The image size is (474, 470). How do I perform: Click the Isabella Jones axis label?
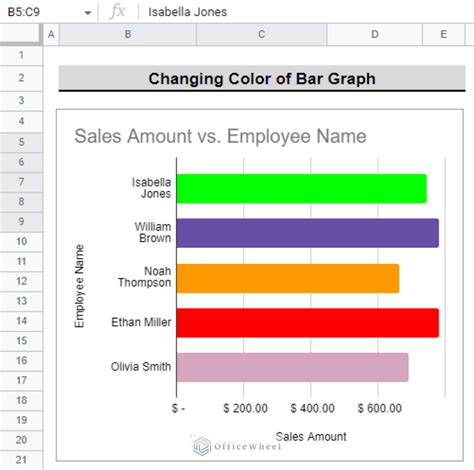[152, 188]
